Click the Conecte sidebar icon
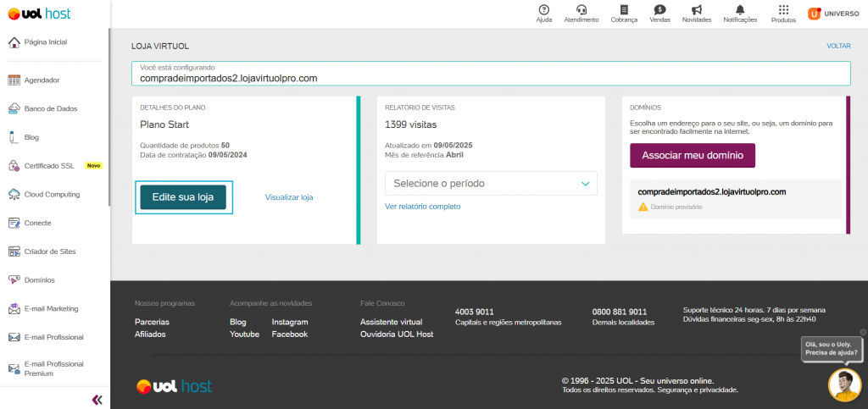 click(x=14, y=224)
